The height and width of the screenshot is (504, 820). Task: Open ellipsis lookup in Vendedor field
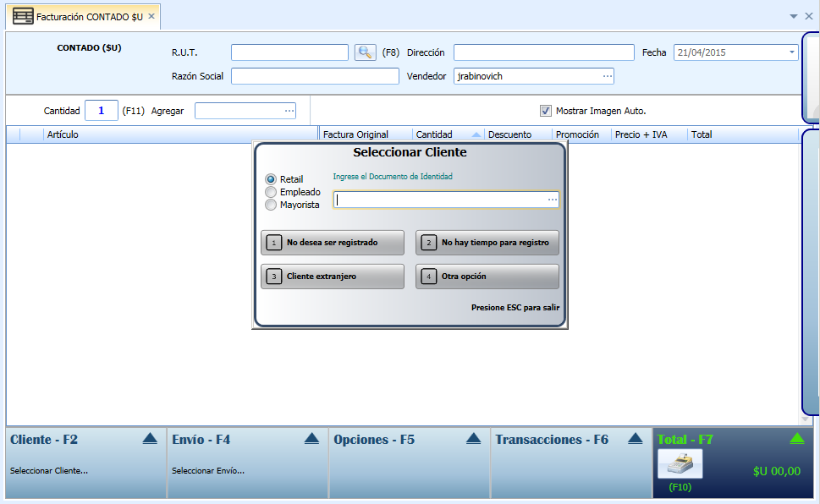point(607,76)
